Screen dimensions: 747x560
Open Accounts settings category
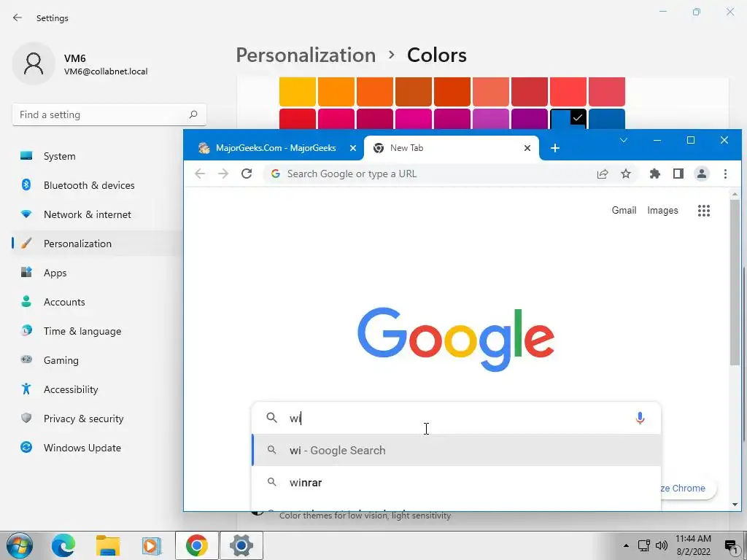97,302
